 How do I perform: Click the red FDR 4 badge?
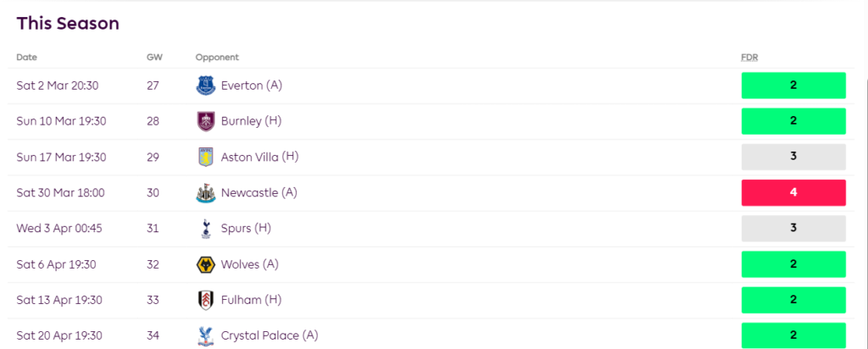(x=793, y=192)
